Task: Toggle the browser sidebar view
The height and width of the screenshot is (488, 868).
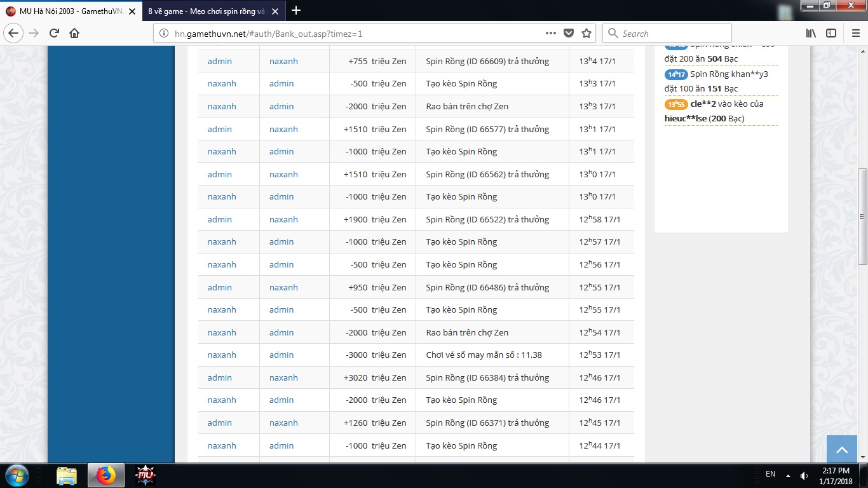Action: click(831, 33)
